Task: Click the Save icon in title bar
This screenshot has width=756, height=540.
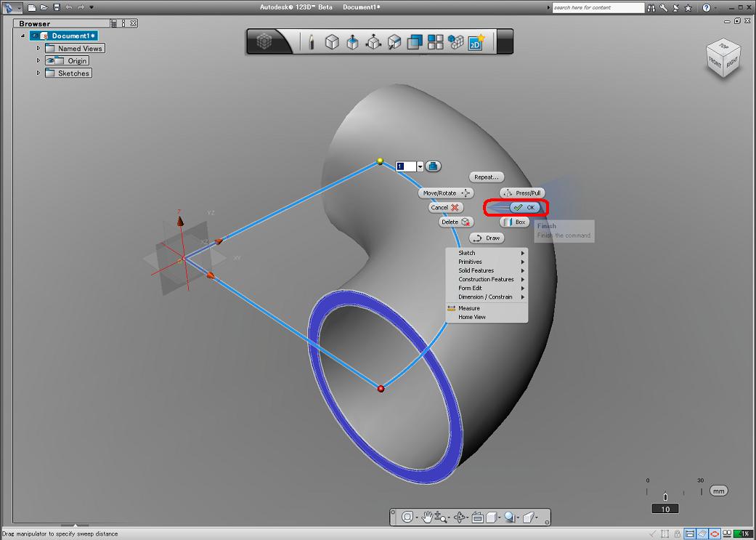Action: tap(57, 7)
